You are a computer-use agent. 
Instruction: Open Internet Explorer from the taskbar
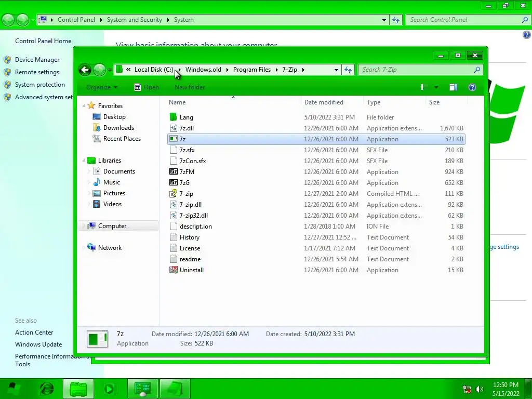point(47,389)
